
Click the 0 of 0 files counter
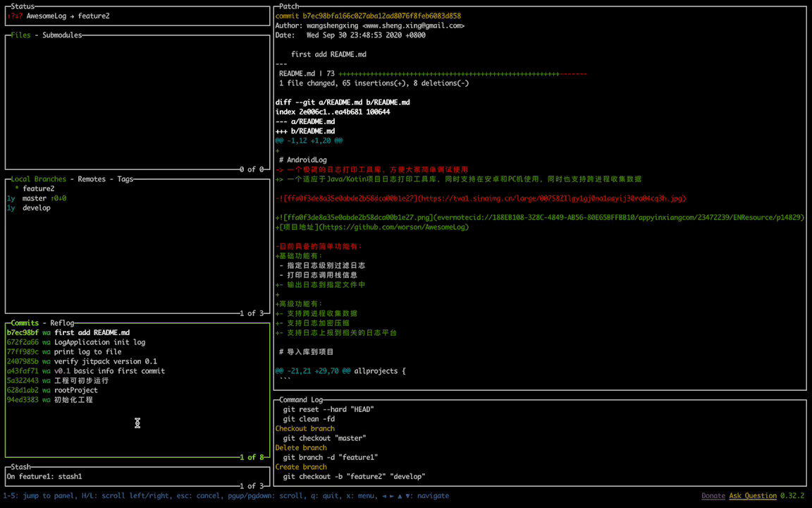[252, 169]
